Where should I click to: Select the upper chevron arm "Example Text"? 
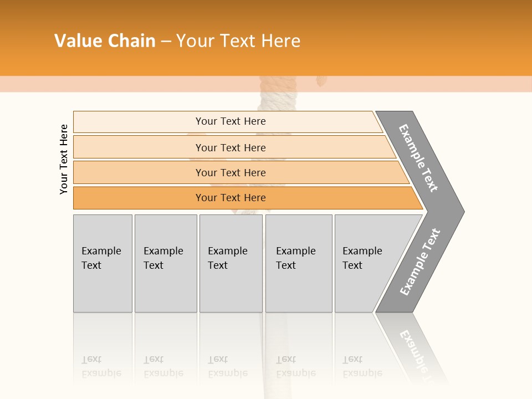tap(419, 158)
